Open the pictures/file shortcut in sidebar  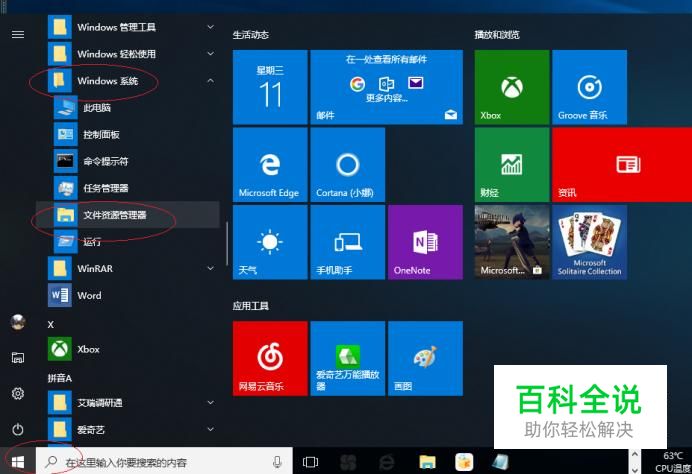[18, 358]
